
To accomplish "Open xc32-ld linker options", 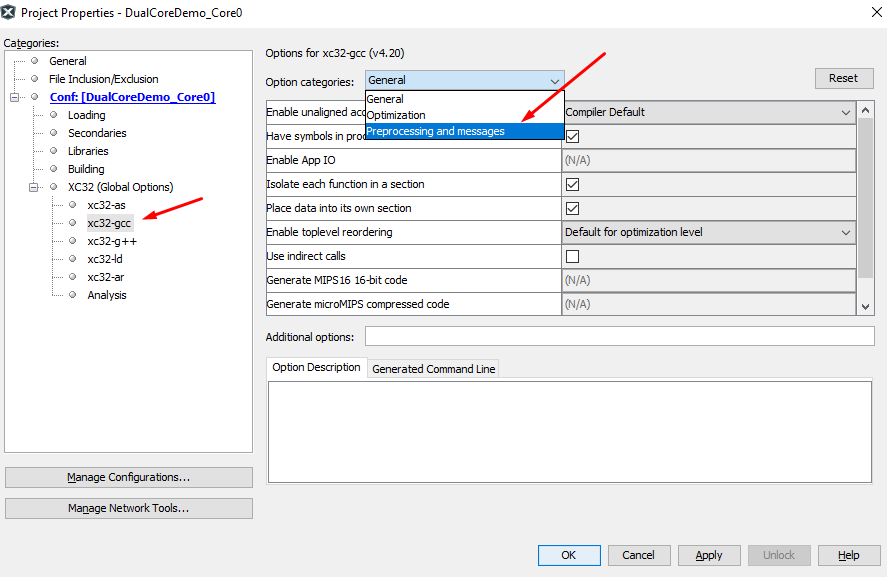I will [105, 259].
